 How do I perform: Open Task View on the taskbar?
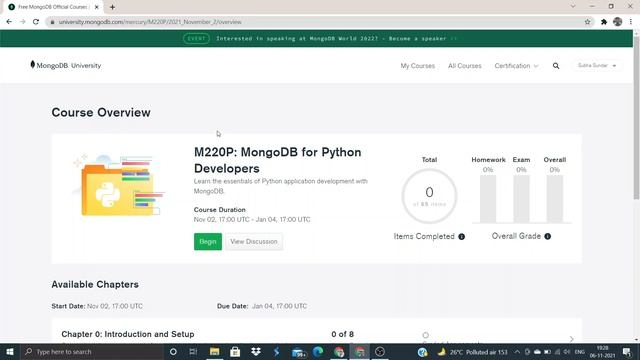click(x=193, y=351)
